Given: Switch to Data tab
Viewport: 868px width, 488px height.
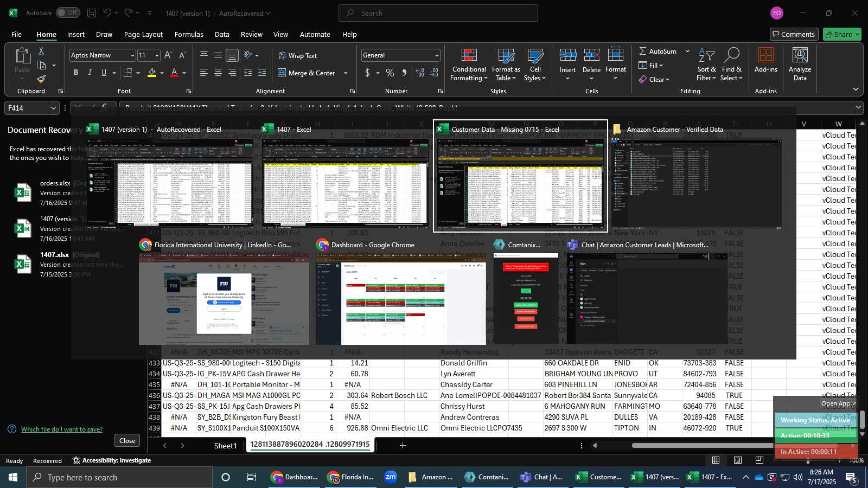Looking at the screenshot, I should pos(222,34).
